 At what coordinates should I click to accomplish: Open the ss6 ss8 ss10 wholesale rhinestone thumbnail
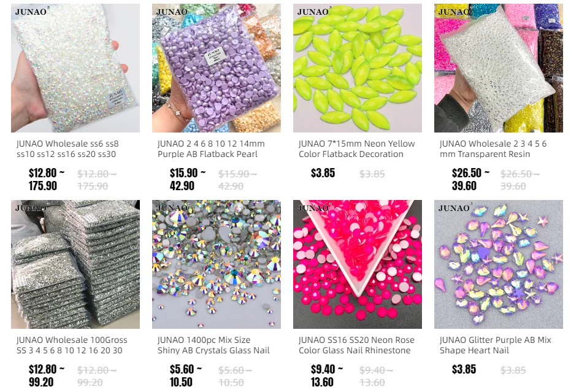75,68
